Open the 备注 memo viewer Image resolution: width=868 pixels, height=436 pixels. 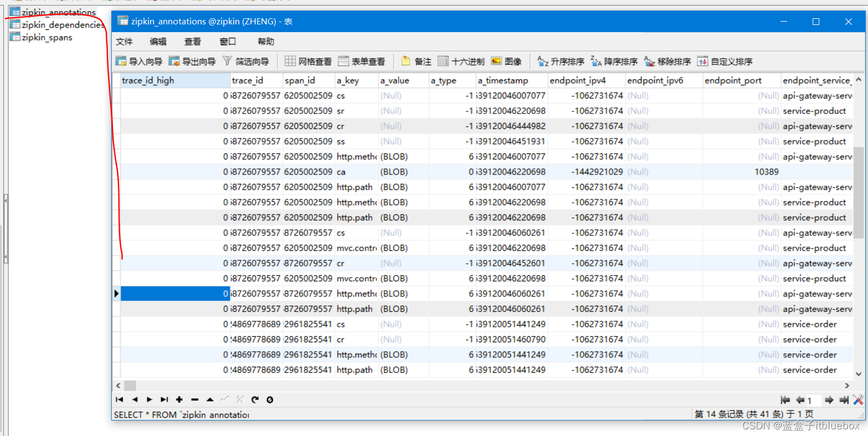416,61
